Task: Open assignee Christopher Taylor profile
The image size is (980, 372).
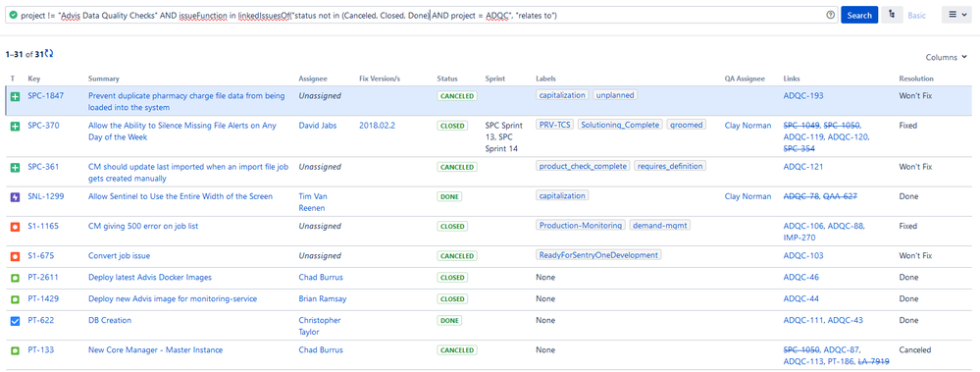Action: [320, 326]
